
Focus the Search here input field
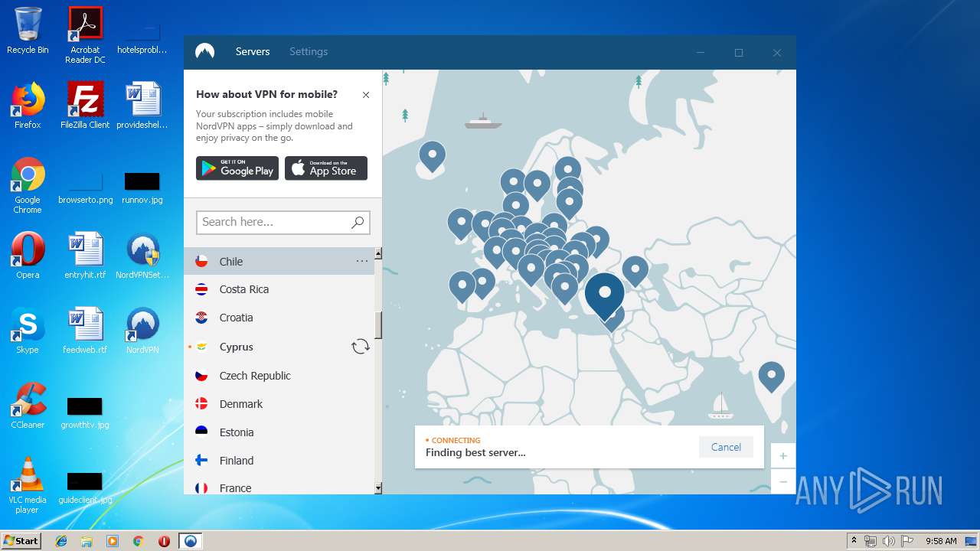(283, 222)
